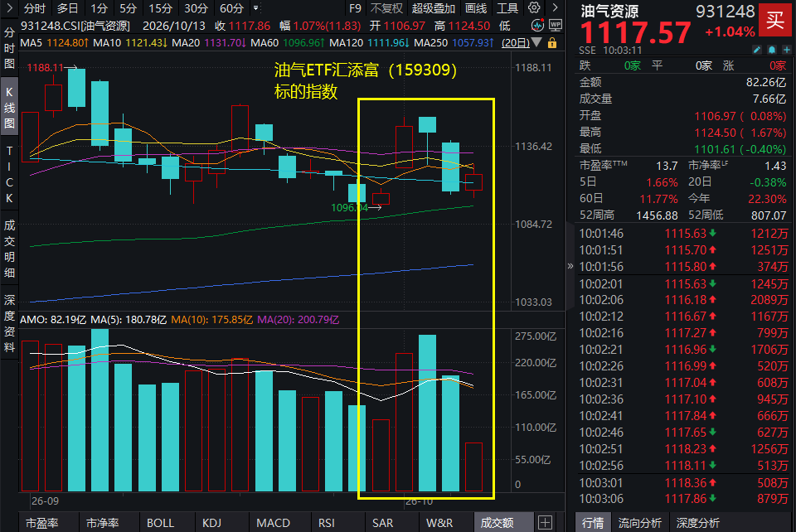Switch to the MACD indicator tab
796x532 pixels.
pyautogui.click(x=273, y=523)
